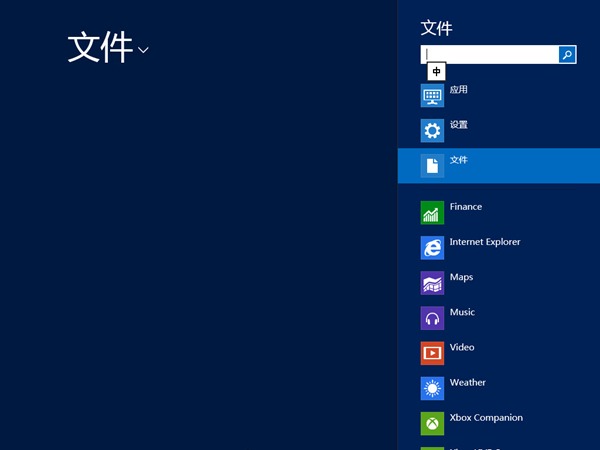Search within Finance app label
This screenshot has width=600, height=450.
tap(466, 207)
